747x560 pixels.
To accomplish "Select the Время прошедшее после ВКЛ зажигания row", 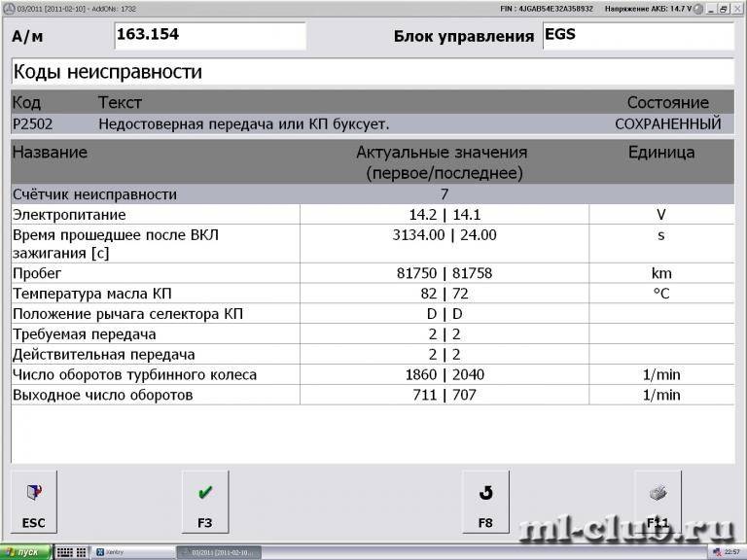I will (373, 244).
